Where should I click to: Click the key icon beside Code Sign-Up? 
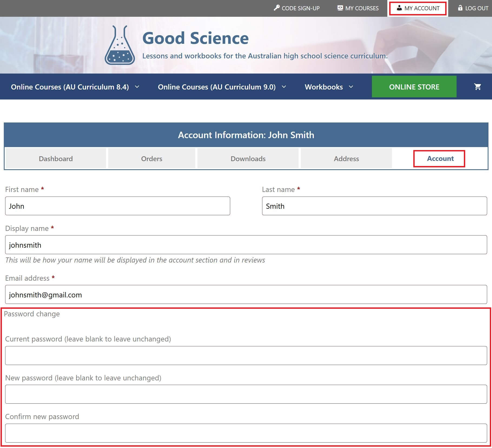coord(276,8)
